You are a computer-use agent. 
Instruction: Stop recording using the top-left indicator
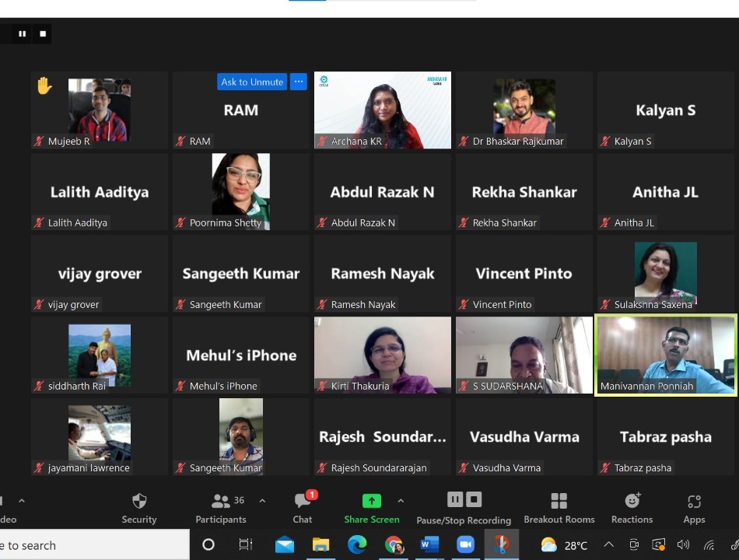point(43,34)
